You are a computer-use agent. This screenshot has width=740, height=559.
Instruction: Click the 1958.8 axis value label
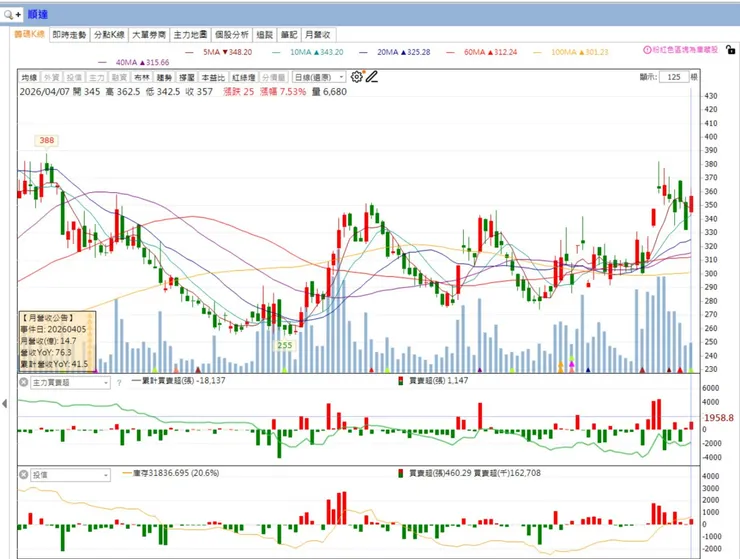click(x=719, y=418)
